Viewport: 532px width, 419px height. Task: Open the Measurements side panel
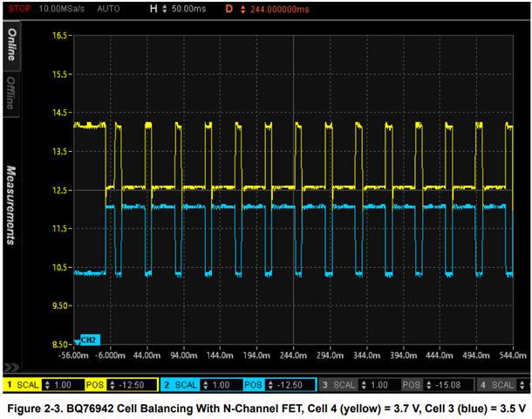pyautogui.click(x=10, y=205)
